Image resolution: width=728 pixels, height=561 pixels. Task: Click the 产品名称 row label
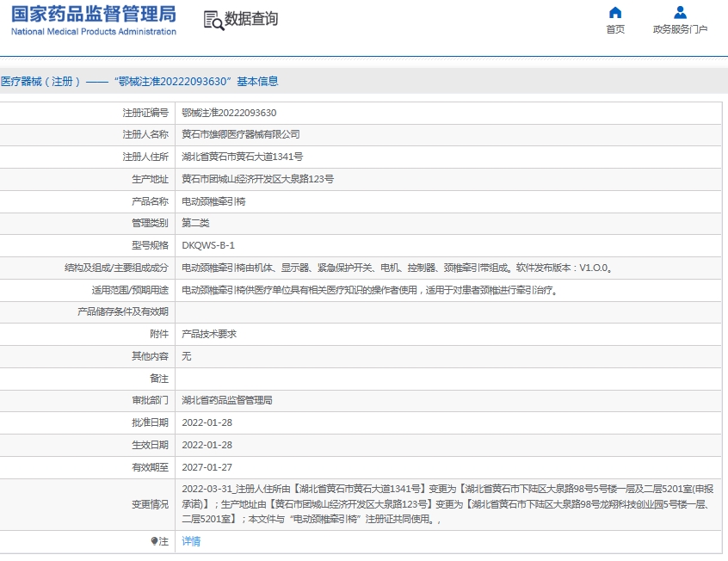150,201
